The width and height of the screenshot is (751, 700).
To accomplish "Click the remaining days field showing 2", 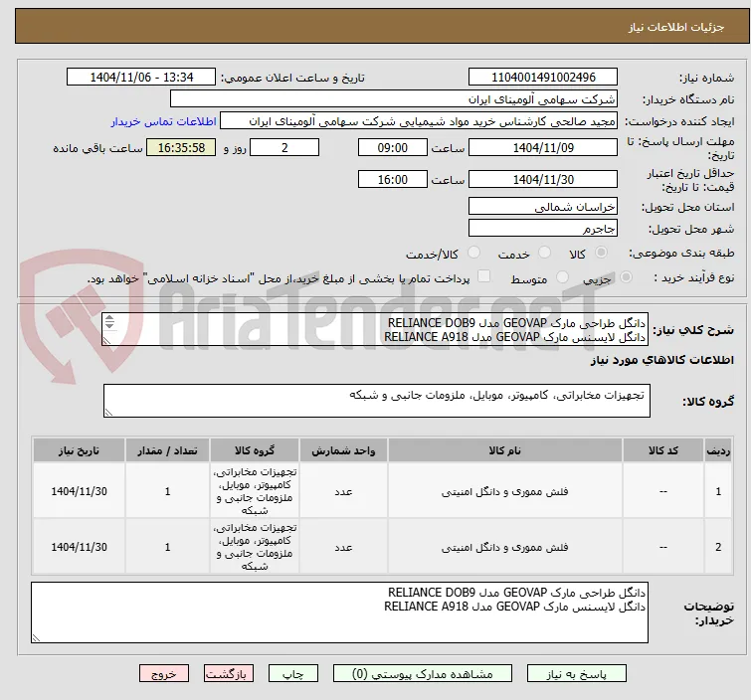I will 284,147.
